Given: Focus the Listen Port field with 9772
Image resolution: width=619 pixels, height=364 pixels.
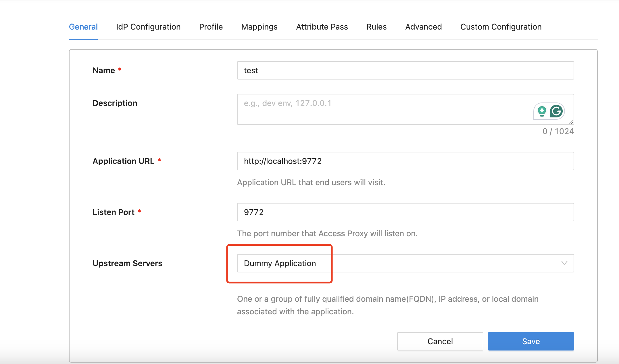Looking at the screenshot, I should pos(405,212).
